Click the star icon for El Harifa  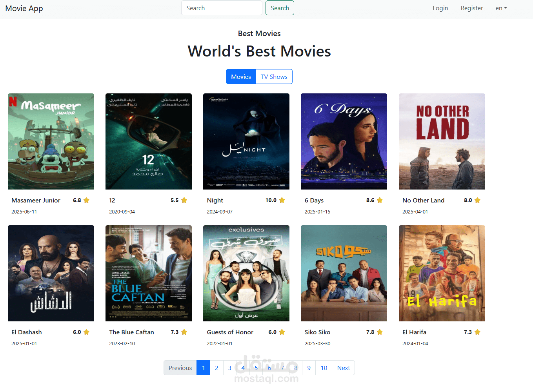477,332
